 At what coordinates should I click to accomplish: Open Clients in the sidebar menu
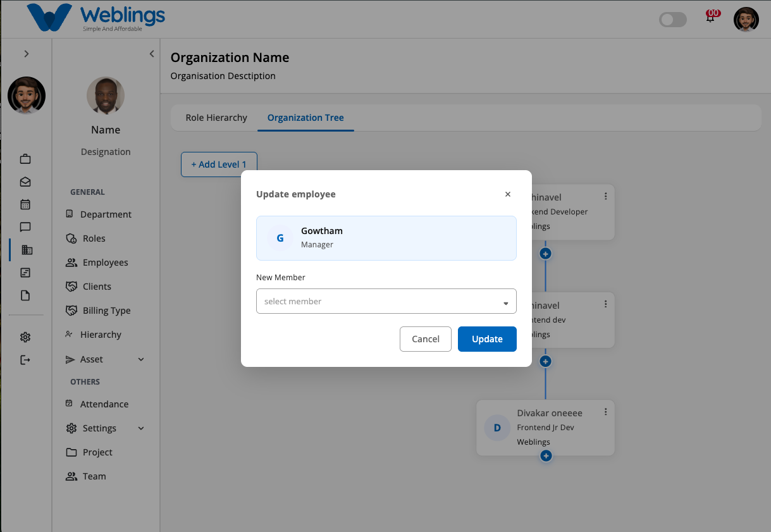[89, 287]
